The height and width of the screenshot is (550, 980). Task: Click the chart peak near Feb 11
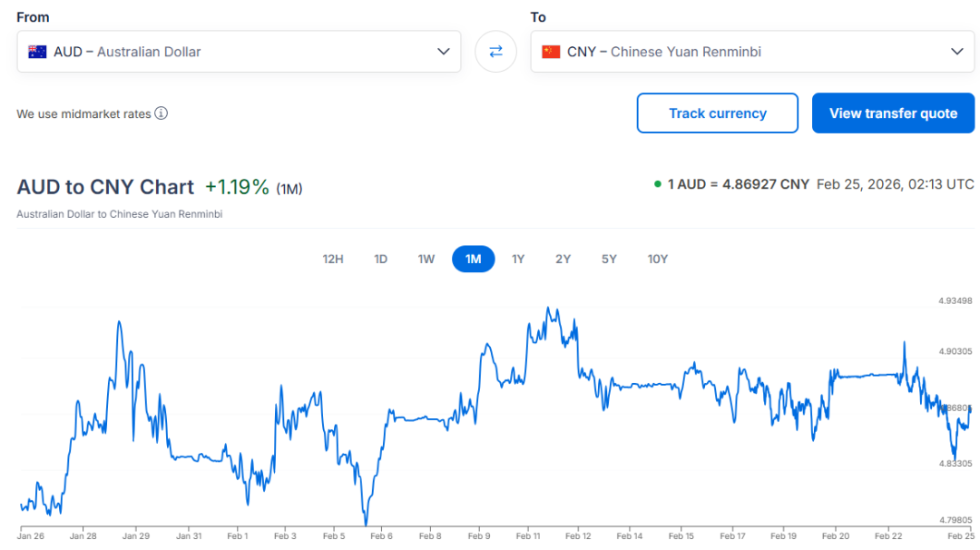click(x=547, y=309)
